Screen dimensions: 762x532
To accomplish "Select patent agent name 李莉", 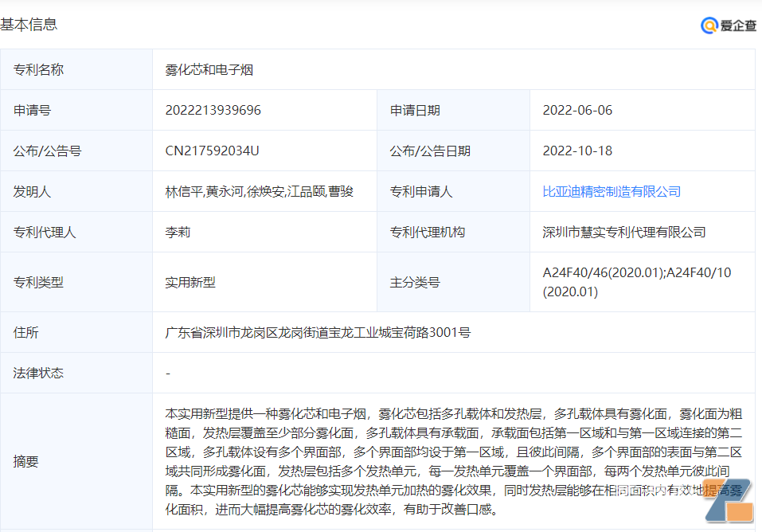I will tap(178, 233).
